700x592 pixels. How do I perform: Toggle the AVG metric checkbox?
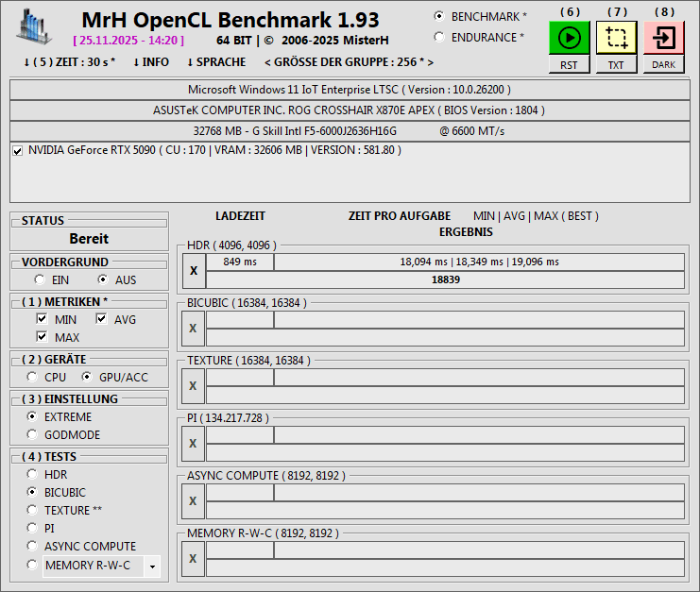point(101,319)
